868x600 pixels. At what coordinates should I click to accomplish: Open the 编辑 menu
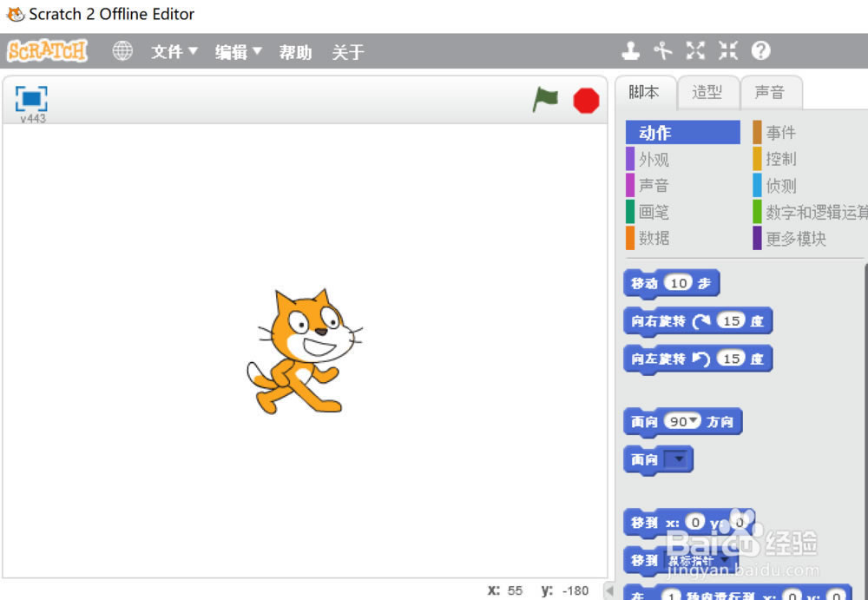(238, 52)
